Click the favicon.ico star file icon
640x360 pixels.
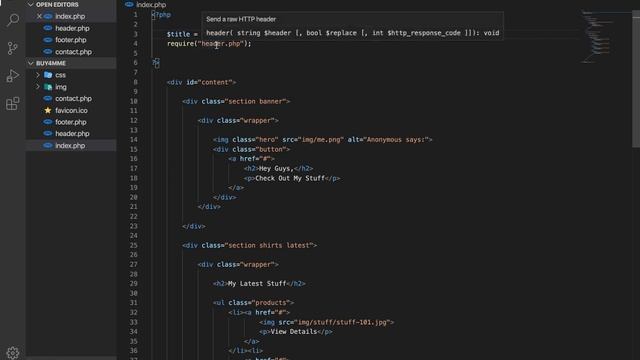point(48,110)
